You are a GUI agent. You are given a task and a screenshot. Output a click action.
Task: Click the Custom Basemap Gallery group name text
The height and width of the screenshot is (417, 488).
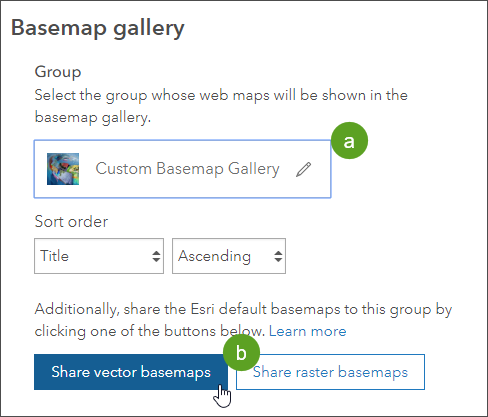[187, 169]
